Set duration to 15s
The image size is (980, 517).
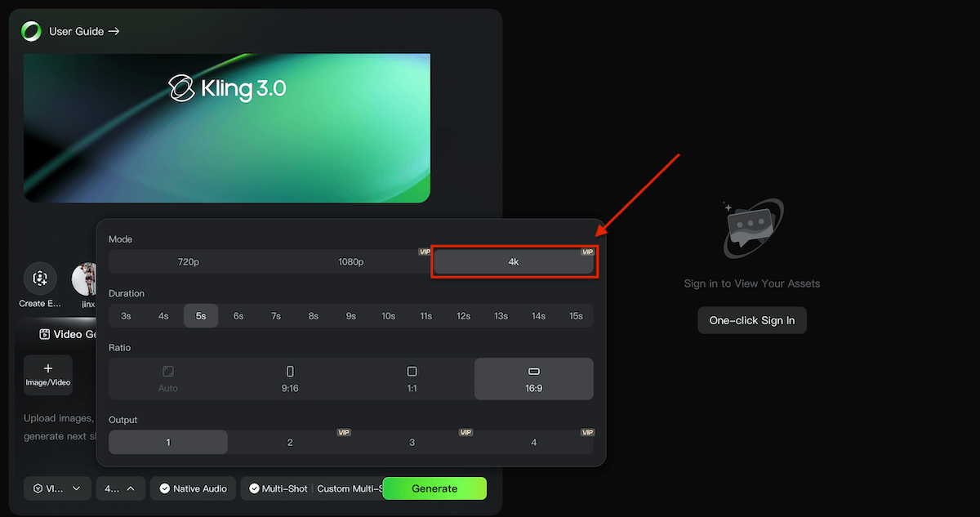(x=576, y=316)
